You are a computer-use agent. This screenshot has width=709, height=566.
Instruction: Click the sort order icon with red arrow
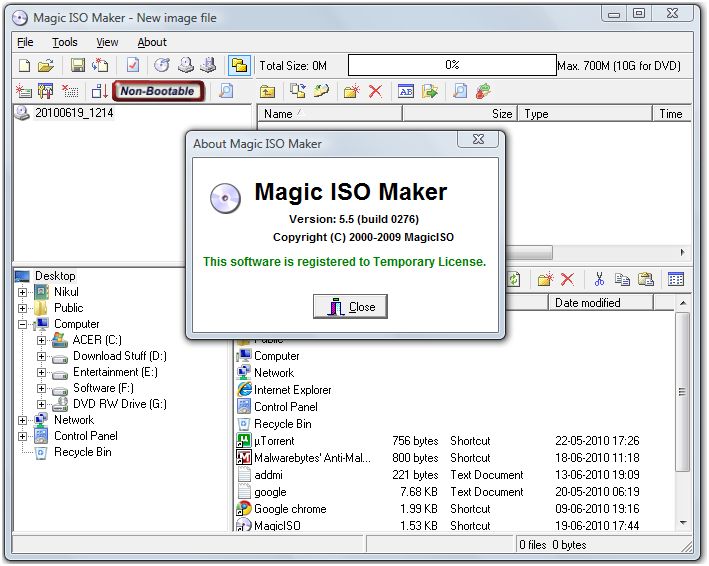pyautogui.click(x=99, y=91)
